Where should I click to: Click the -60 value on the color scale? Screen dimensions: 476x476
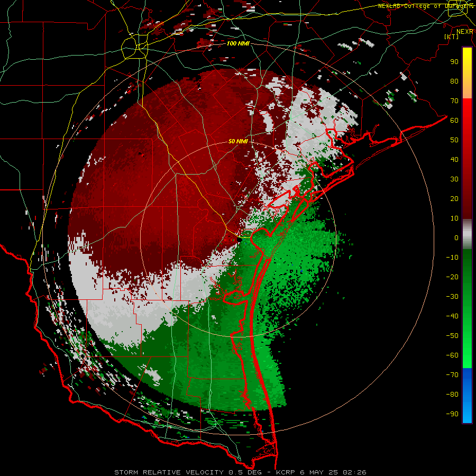[452, 355]
